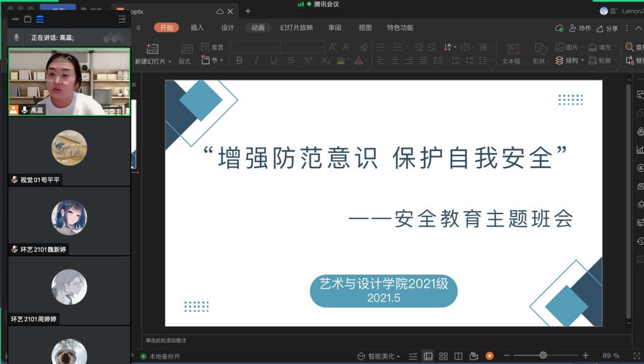Toggle italic text formatting
The width and height of the screenshot is (644, 364).
pos(256,60)
